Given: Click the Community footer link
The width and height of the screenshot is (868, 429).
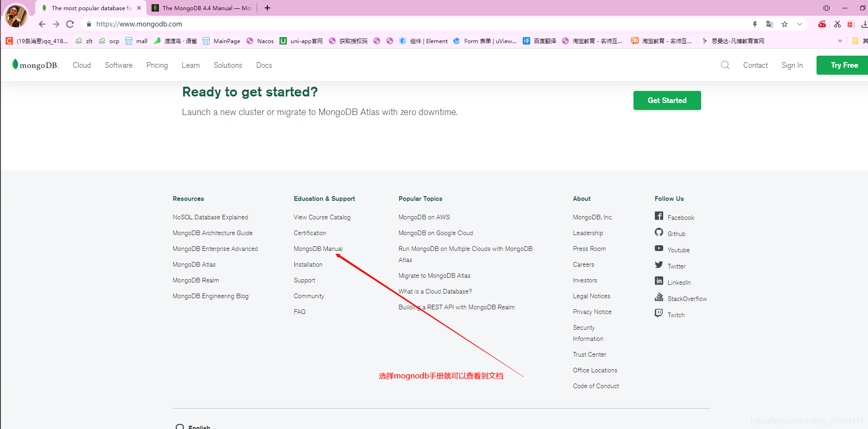Looking at the screenshot, I should point(309,296).
